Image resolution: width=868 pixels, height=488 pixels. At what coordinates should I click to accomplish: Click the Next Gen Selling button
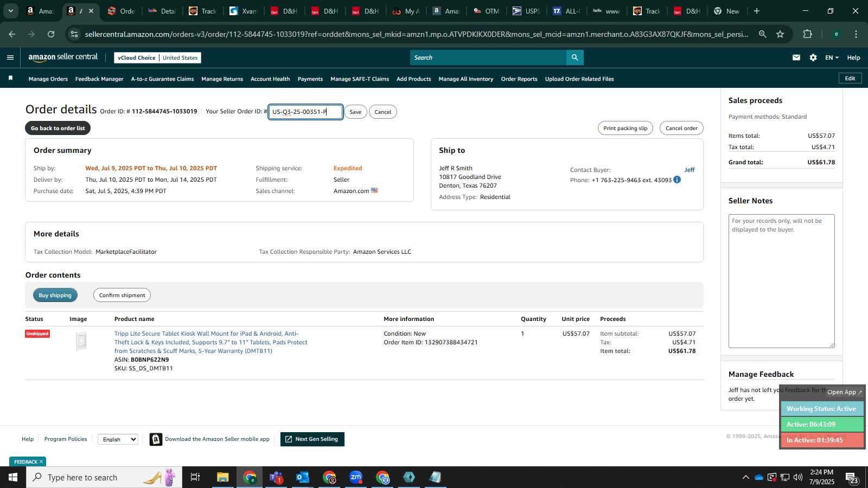click(x=312, y=439)
